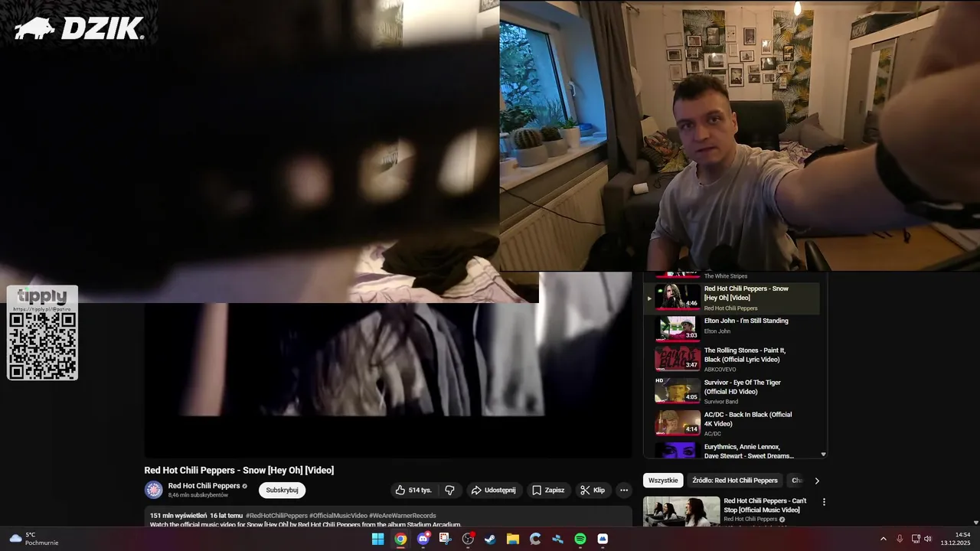Open Spotify from the taskbar
The image size is (980, 551).
point(580,539)
